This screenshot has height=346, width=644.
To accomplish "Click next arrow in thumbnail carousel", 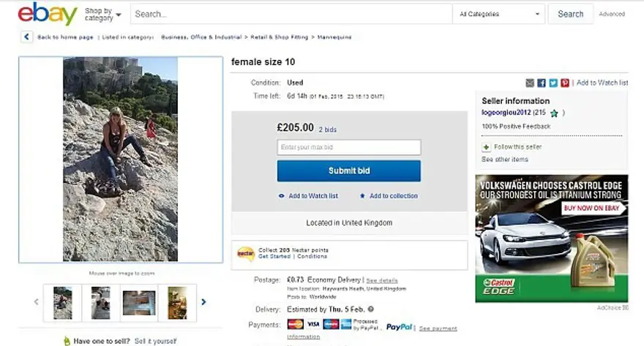I will point(203,301).
